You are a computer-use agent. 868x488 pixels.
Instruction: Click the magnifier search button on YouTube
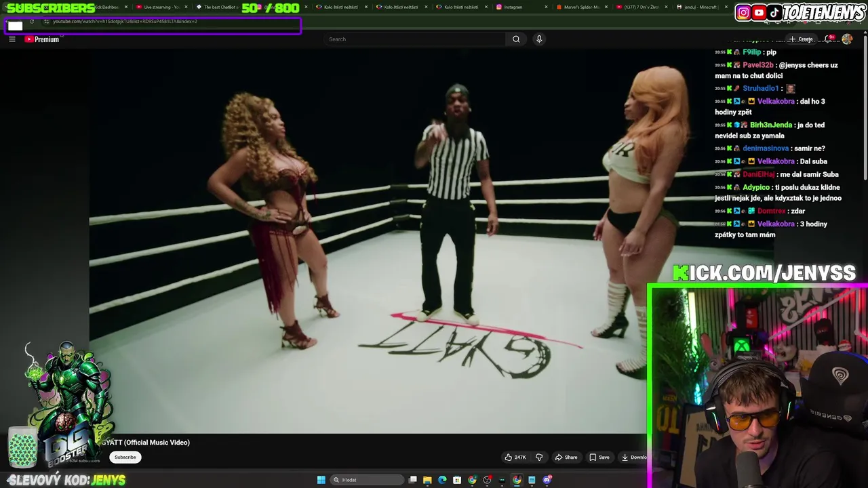click(516, 39)
